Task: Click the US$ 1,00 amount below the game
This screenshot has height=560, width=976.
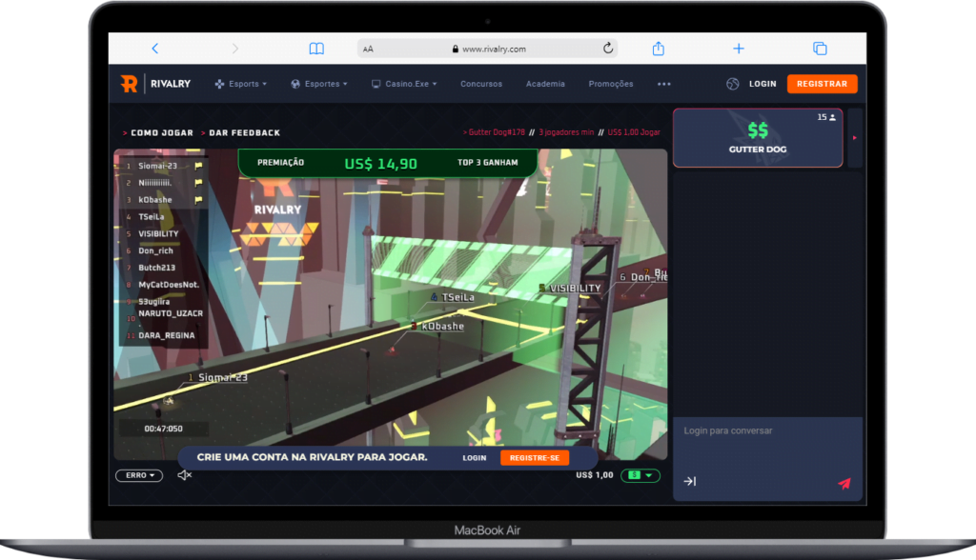Action: pos(595,475)
